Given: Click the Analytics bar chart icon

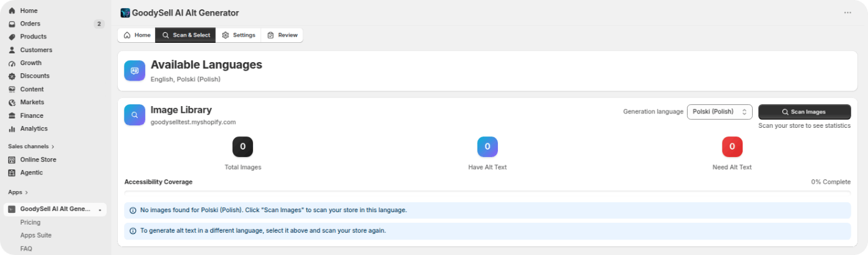Looking at the screenshot, I should click(x=12, y=128).
